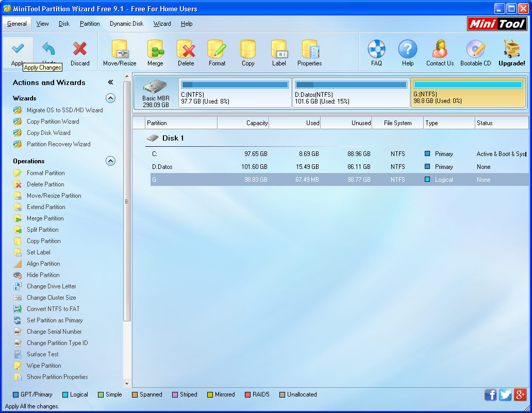Click the Discard changes icon

coord(78,51)
